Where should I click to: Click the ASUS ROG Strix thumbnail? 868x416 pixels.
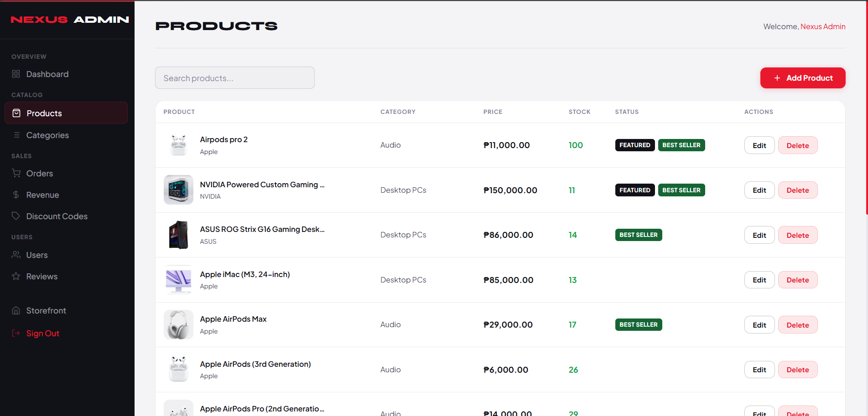pyautogui.click(x=178, y=235)
